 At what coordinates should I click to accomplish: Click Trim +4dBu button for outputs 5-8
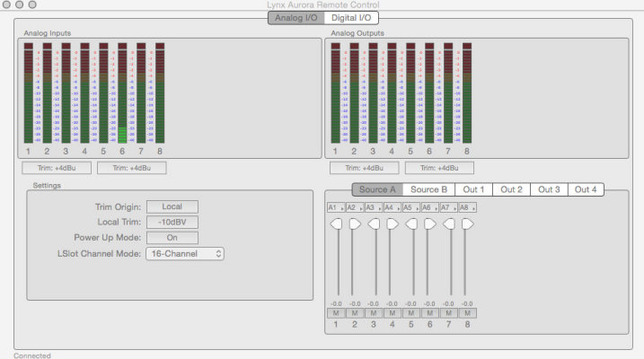439,168
